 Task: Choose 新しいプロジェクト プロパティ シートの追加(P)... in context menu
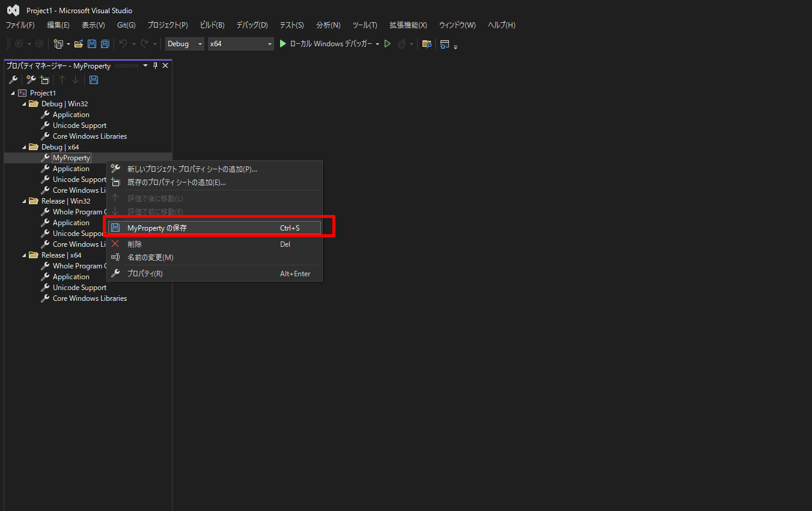click(x=215, y=169)
